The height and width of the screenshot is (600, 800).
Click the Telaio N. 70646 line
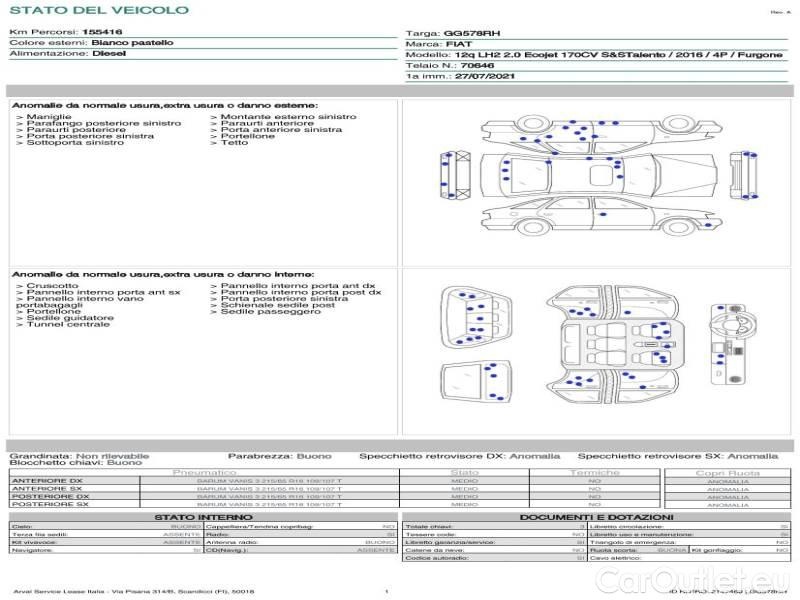(x=450, y=65)
